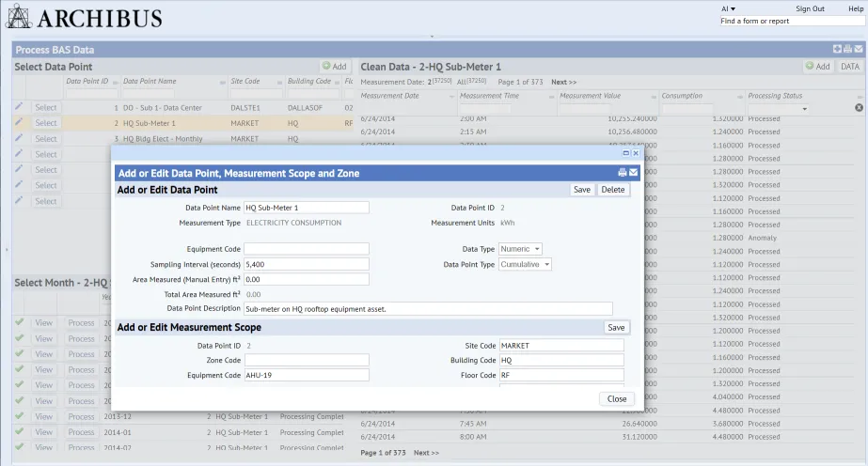Viewport: 868px width, 466px height.
Task: Click green checkmark icon for 2014-01 row
Action: click(20, 431)
